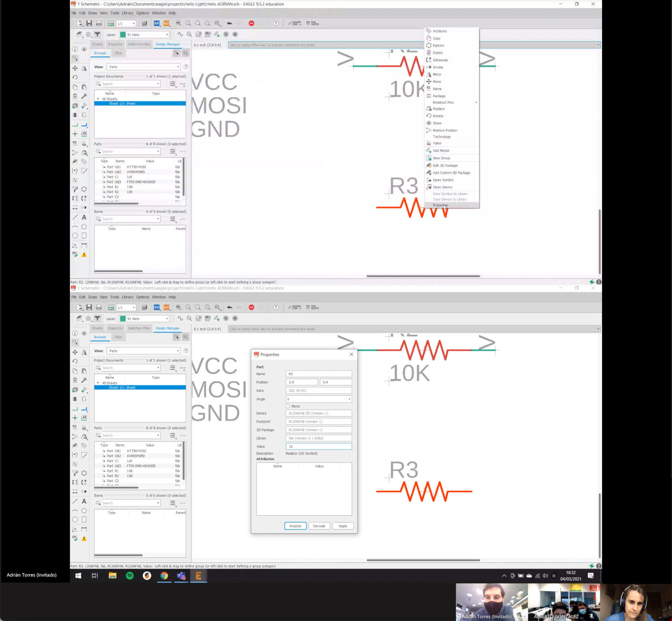Click the green layer color swatch in the upper window
This screenshot has width=672, height=621.
pos(123,34)
